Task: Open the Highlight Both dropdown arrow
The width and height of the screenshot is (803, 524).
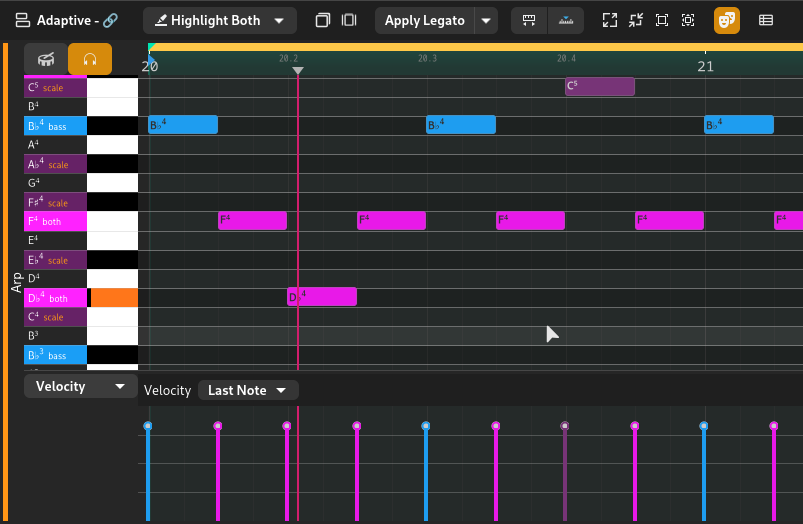Action: pos(279,21)
